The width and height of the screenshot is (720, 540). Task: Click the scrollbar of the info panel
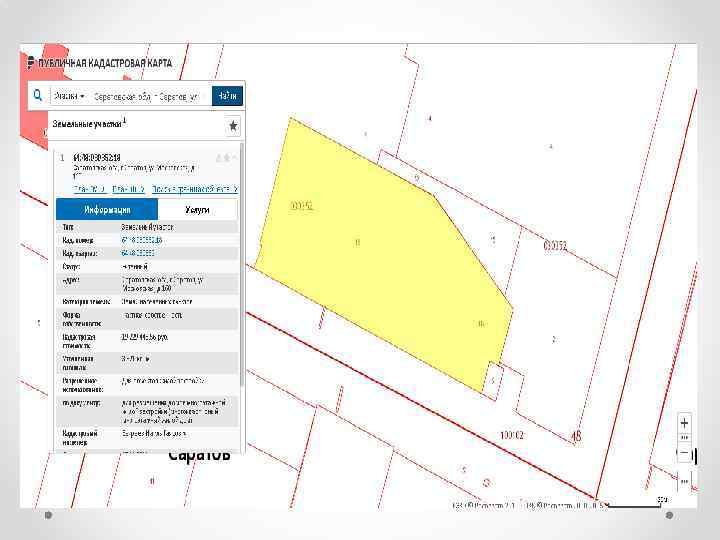pos(242,264)
